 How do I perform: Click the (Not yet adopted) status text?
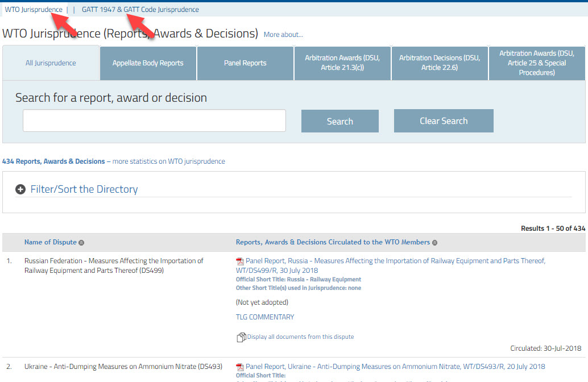click(x=262, y=302)
